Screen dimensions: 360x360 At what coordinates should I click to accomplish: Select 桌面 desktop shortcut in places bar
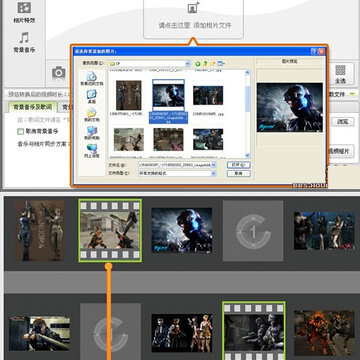pos(91,96)
